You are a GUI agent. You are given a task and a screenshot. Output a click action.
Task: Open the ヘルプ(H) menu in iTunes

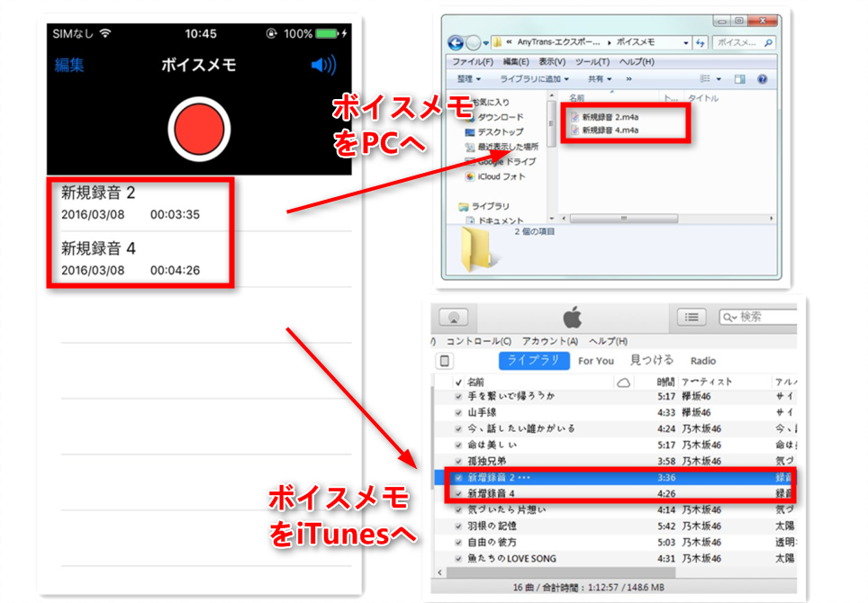(x=608, y=341)
